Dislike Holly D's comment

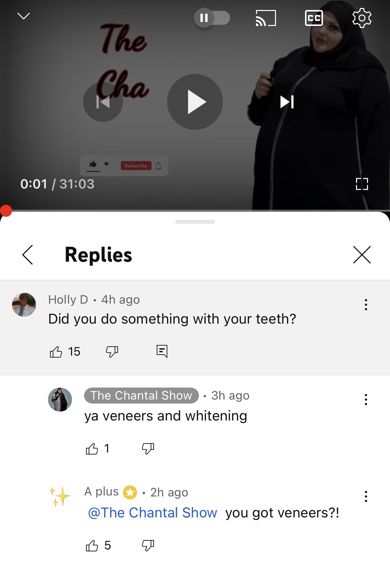pos(112,352)
